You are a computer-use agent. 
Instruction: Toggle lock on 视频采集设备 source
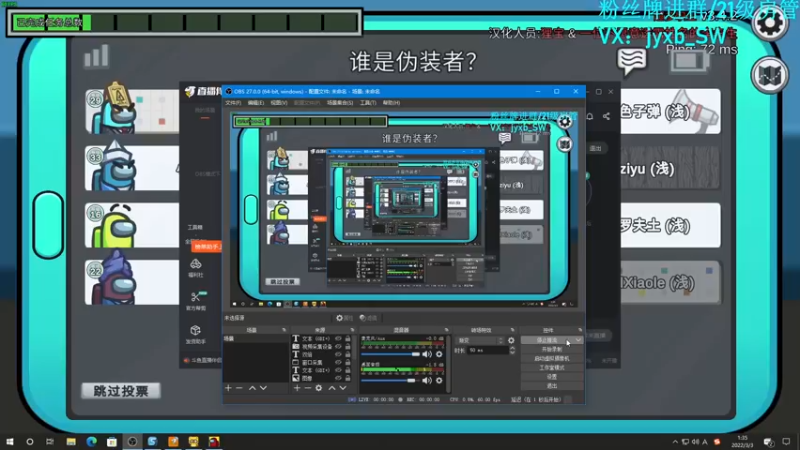coord(348,346)
